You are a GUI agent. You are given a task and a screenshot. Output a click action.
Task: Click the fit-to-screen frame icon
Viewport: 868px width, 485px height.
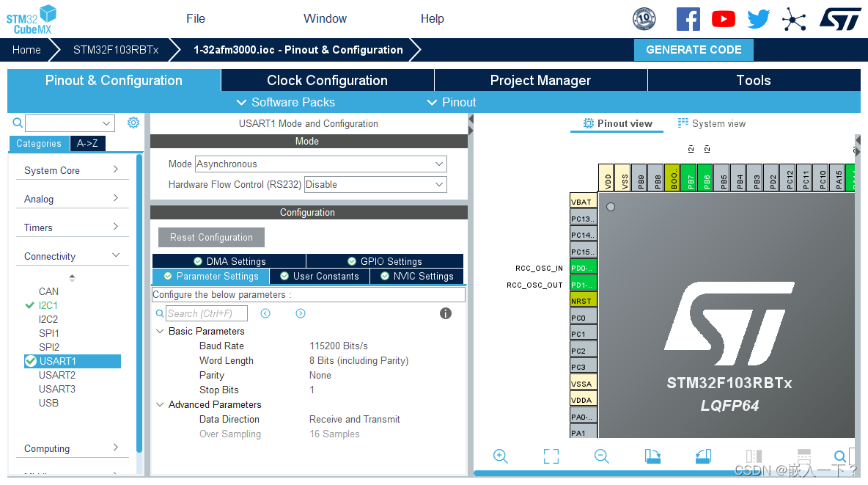551,456
